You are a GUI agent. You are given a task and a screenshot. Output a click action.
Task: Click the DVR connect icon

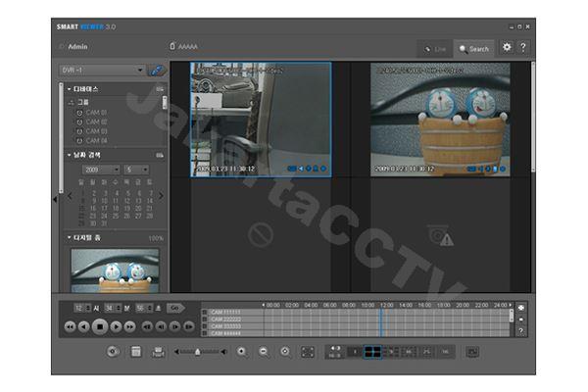point(157,71)
